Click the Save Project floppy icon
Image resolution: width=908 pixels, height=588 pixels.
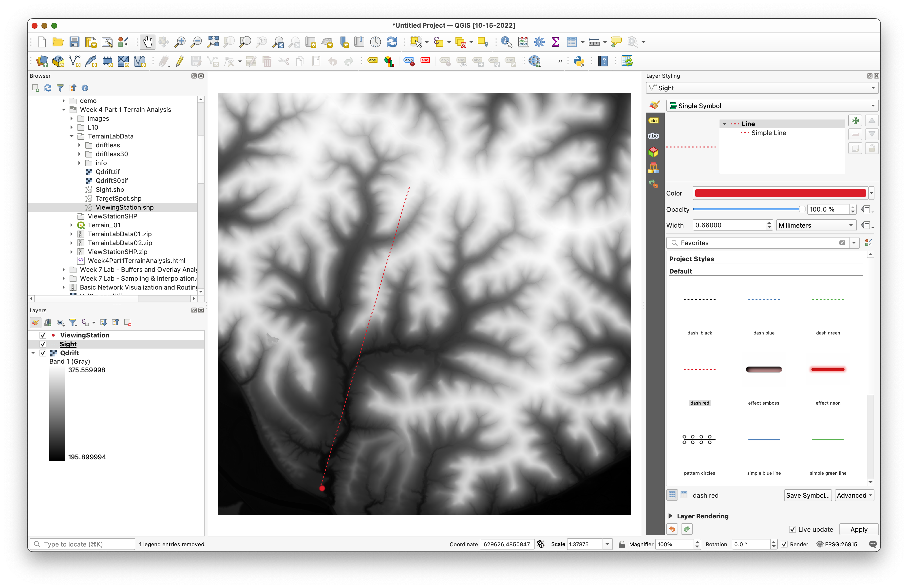click(x=75, y=42)
